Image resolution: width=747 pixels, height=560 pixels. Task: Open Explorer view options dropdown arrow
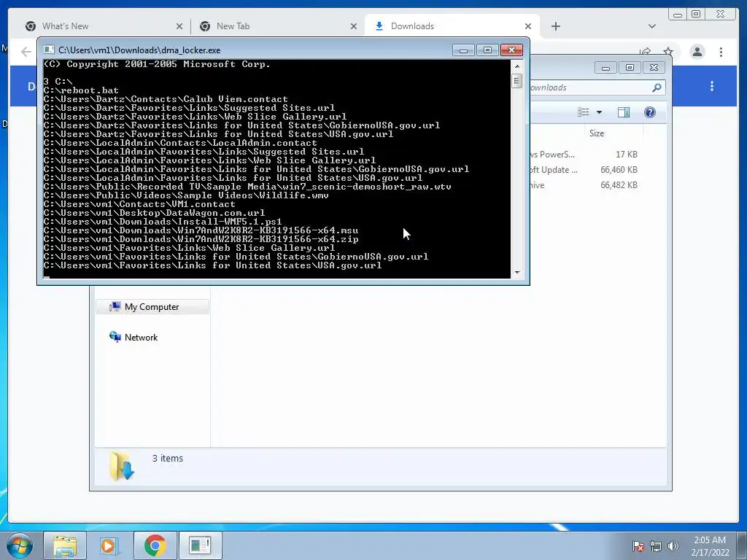(x=600, y=112)
